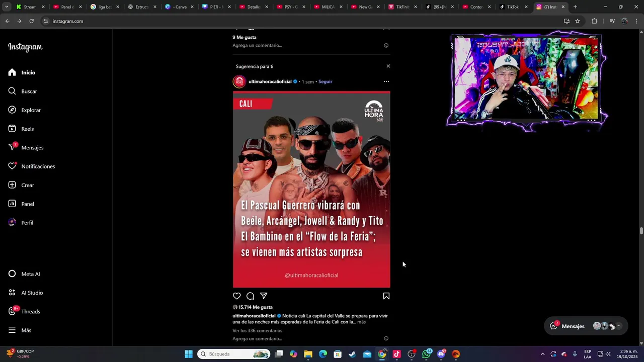Viewport: 644px width, 362px height.
Task: Click Crear to make a new post
Action: click(x=21, y=185)
